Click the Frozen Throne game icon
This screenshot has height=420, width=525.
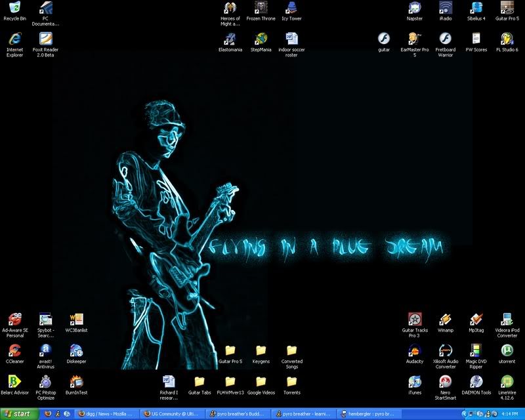pos(261,8)
